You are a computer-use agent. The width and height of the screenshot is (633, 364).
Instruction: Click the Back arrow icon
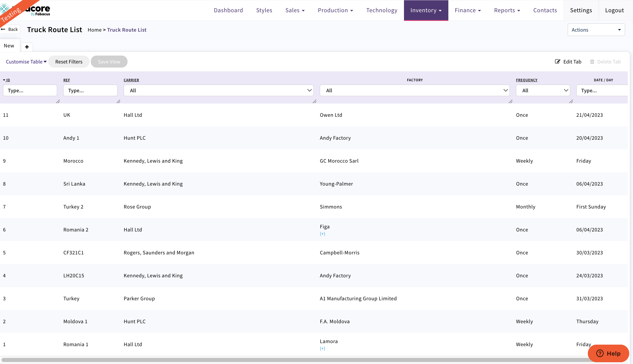click(4, 29)
